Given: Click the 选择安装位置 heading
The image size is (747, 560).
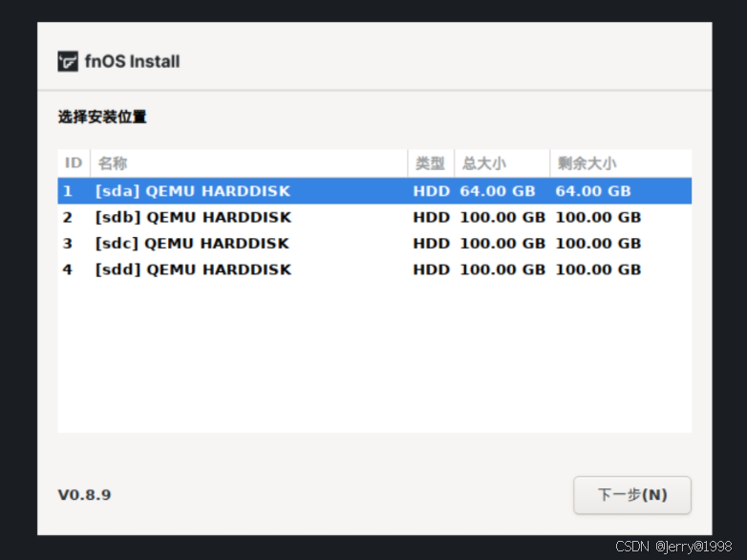Looking at the screenshot, I should click(x=102, y=117).
